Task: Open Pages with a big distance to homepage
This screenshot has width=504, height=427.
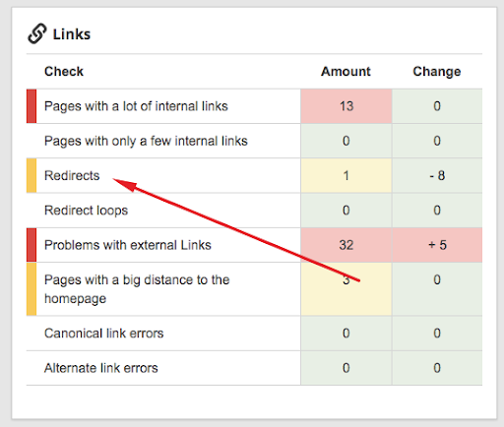Action: pos(137,289)
